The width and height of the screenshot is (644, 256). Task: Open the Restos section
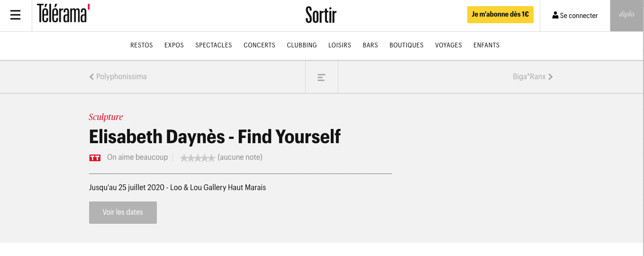tap(142, 46)
